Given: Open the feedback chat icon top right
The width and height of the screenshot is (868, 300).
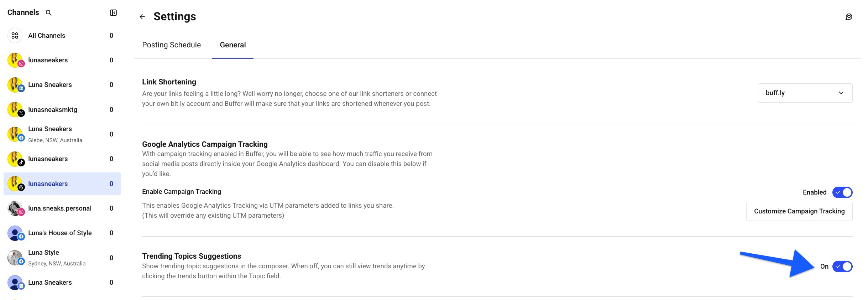Looking at the screenshot, I should point(849,17).
